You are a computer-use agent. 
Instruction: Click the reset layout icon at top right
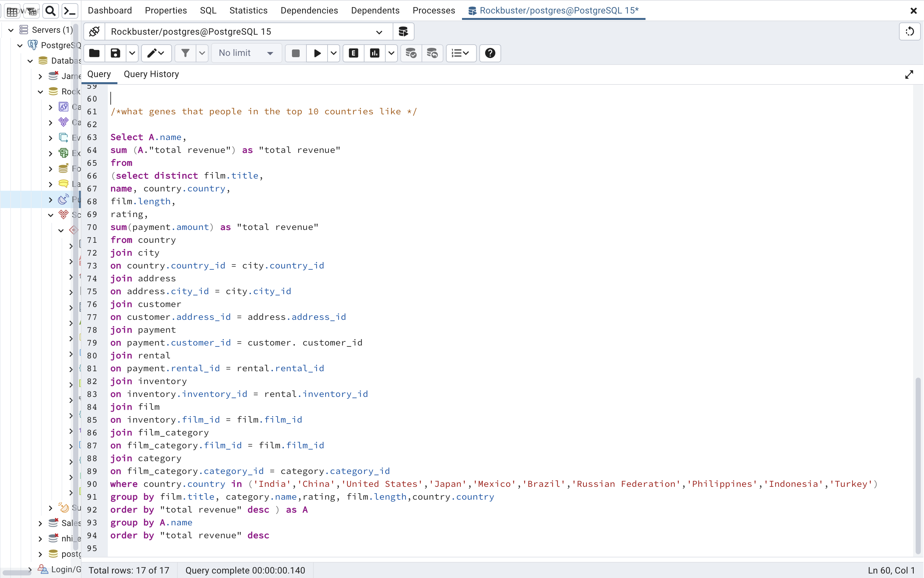[910, 31]
